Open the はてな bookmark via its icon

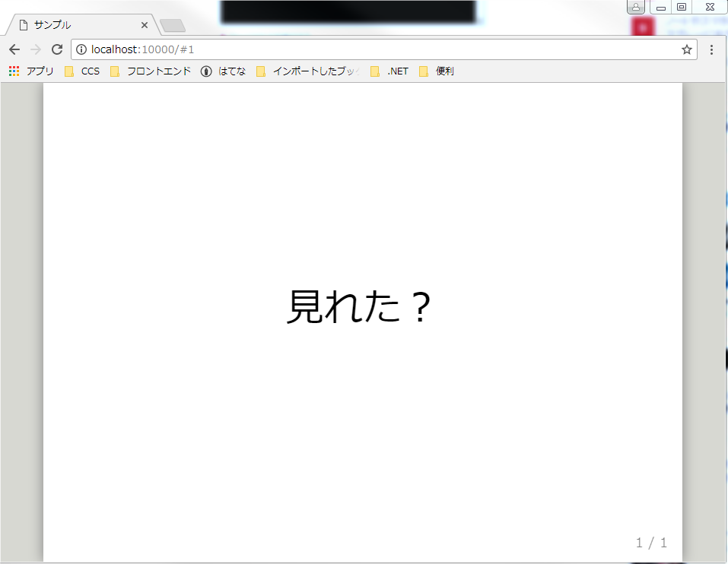(x=205, y=70)
